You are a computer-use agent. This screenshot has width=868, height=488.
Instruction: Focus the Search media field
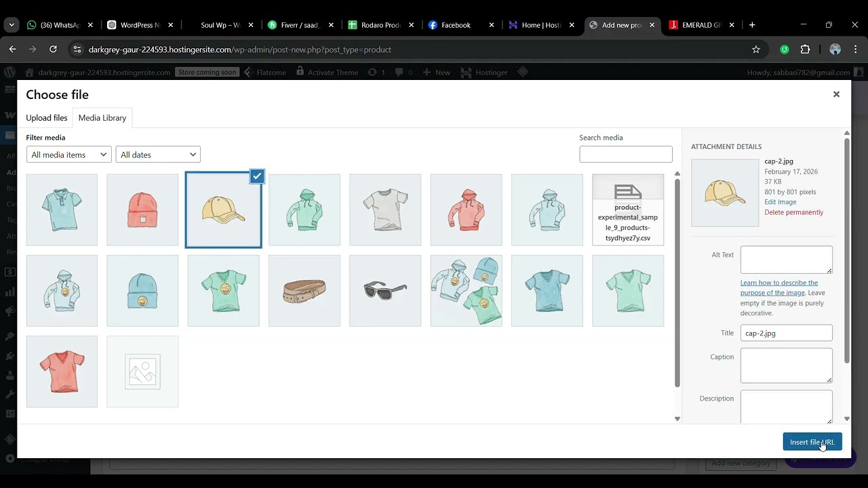click(x=626, y=154)
